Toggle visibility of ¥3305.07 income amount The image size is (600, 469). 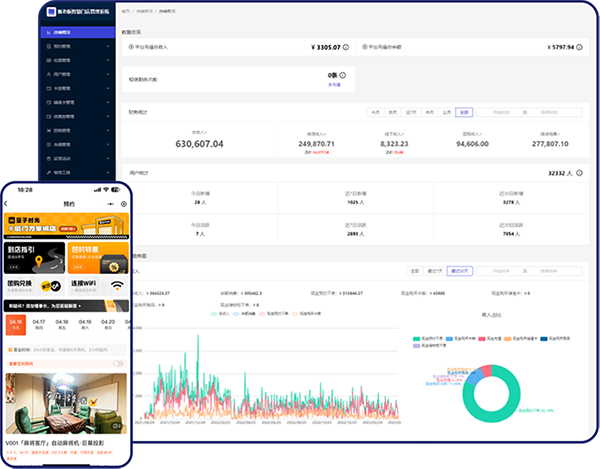click(348, 47)
